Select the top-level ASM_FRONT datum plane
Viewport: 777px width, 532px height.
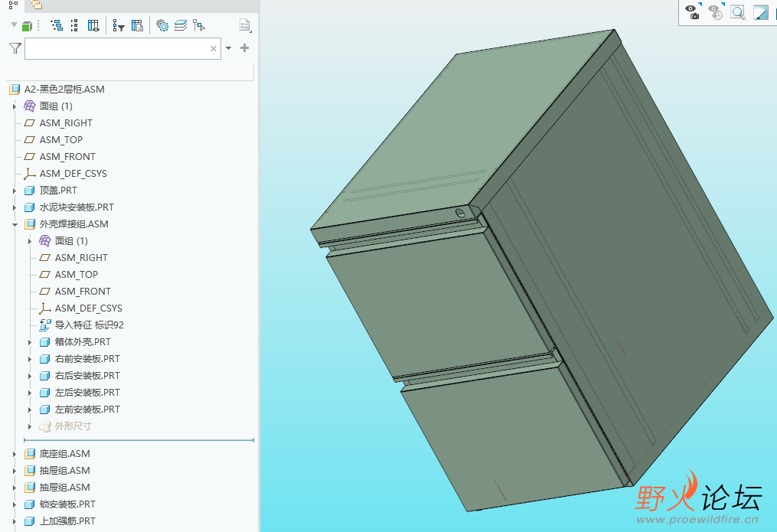[x=67, y=156]
